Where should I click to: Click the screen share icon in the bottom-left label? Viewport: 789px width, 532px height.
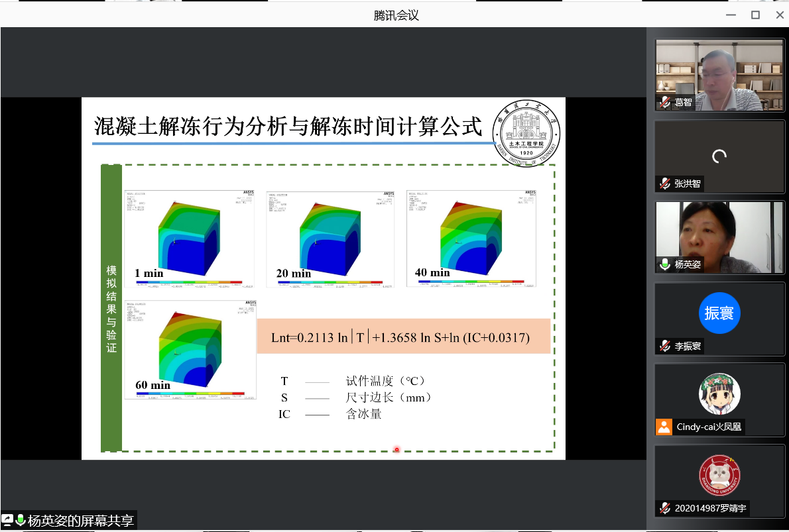tap(7, 520)
